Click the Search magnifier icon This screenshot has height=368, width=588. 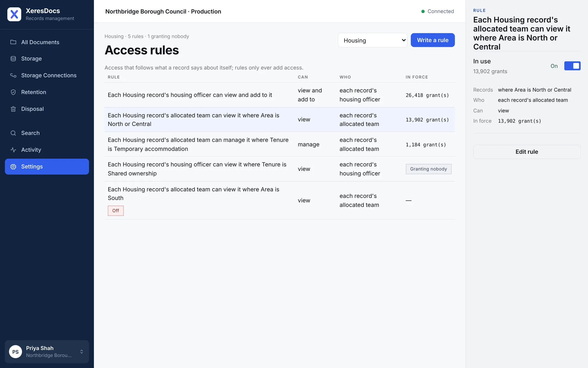click(13, 133)
